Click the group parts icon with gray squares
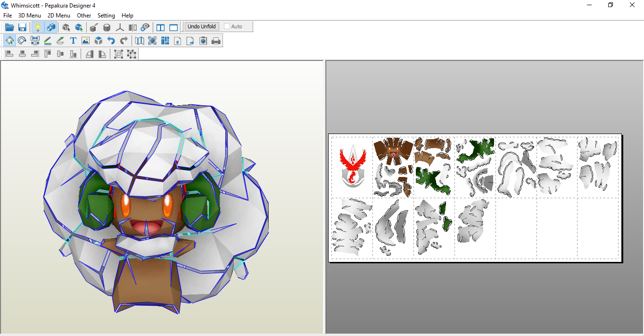644x336 pixels. [x=118, y=54]
